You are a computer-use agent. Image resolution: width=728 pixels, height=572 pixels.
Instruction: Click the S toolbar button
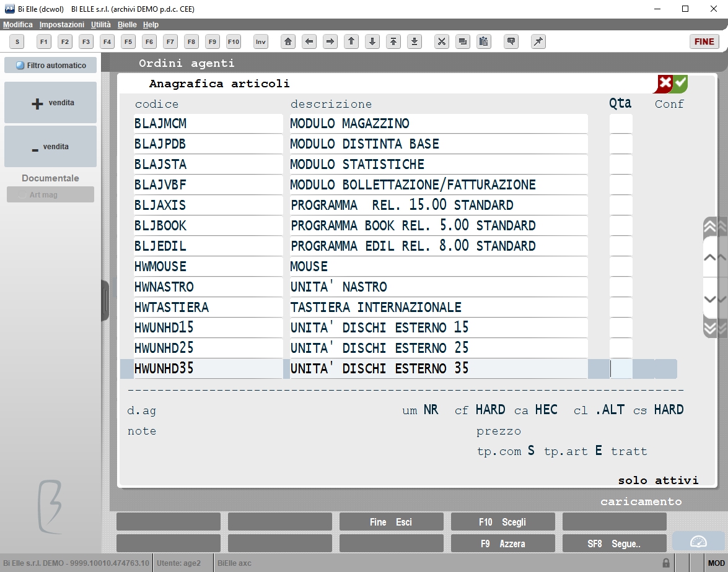[x=17, y=41]
